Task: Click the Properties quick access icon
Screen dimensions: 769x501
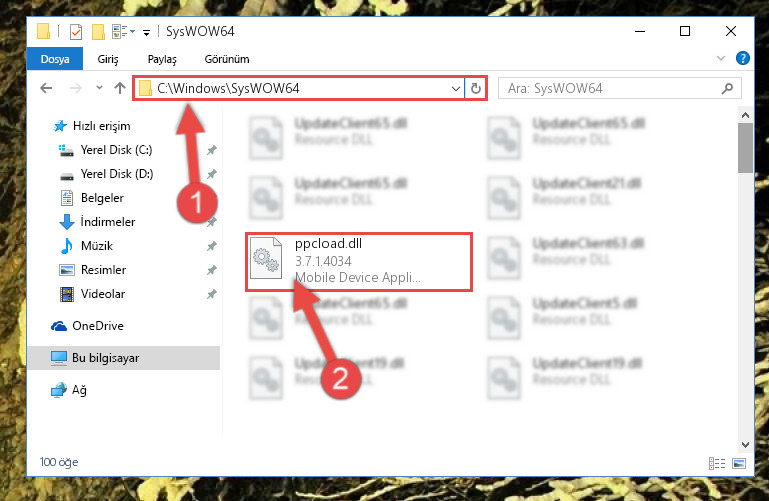Action: (x=76, y=32)
